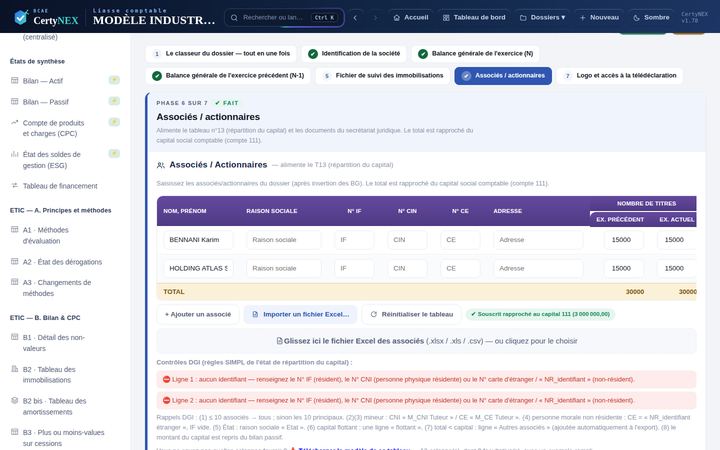The width and height of the screenshot is (720, 450).
Task: Toggle Sombre dark mode
Action: click(x=651, y=17)
